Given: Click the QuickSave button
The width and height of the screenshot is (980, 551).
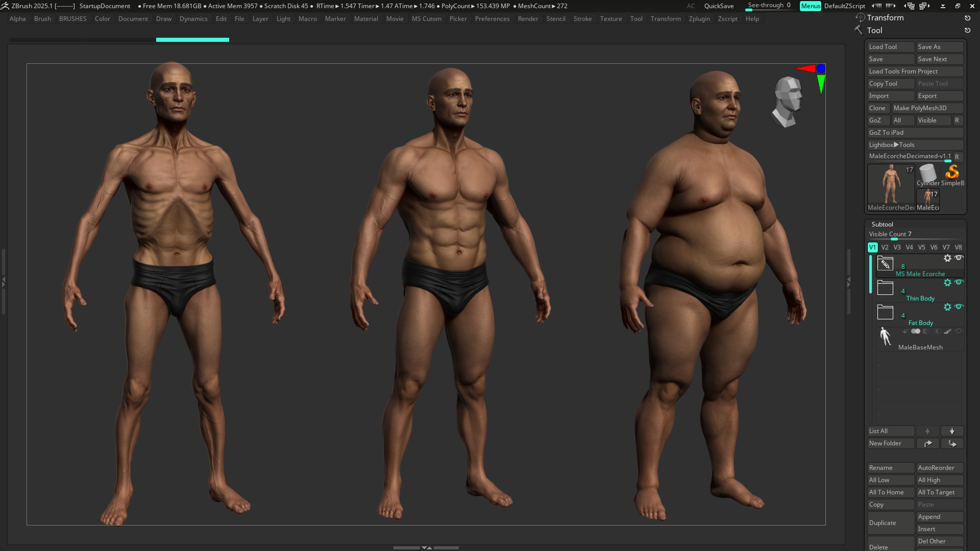Looking at the screenshot, I should [719, 6].
